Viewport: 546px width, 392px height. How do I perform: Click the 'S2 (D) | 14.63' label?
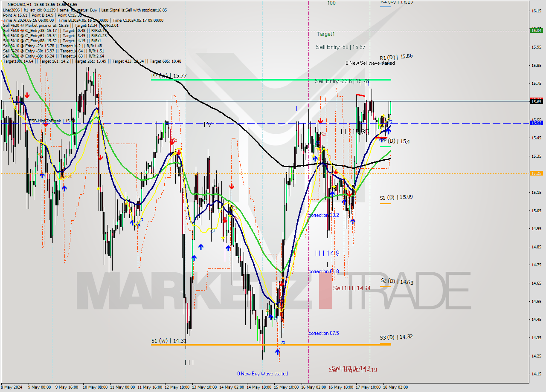[x=397, y=281]
